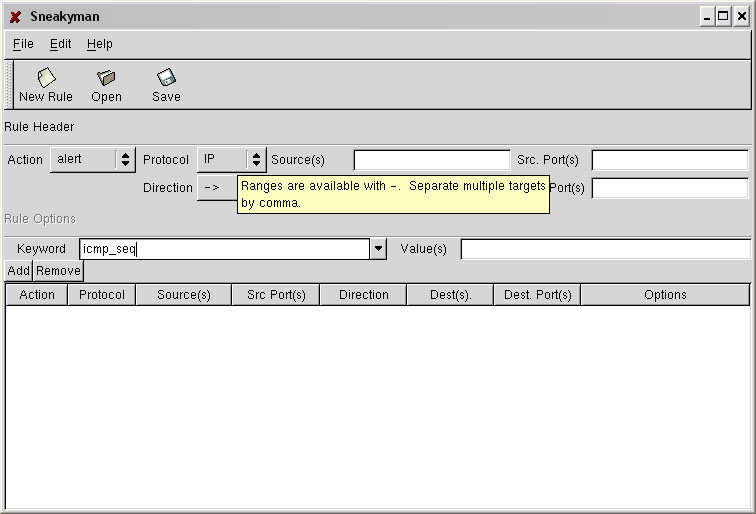Click the New Rule toolbar icon
756x514 pixels.
tap(46, 78)
